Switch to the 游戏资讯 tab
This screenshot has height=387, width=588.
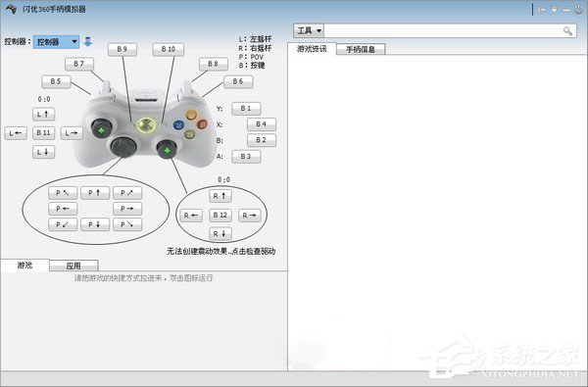312,49
